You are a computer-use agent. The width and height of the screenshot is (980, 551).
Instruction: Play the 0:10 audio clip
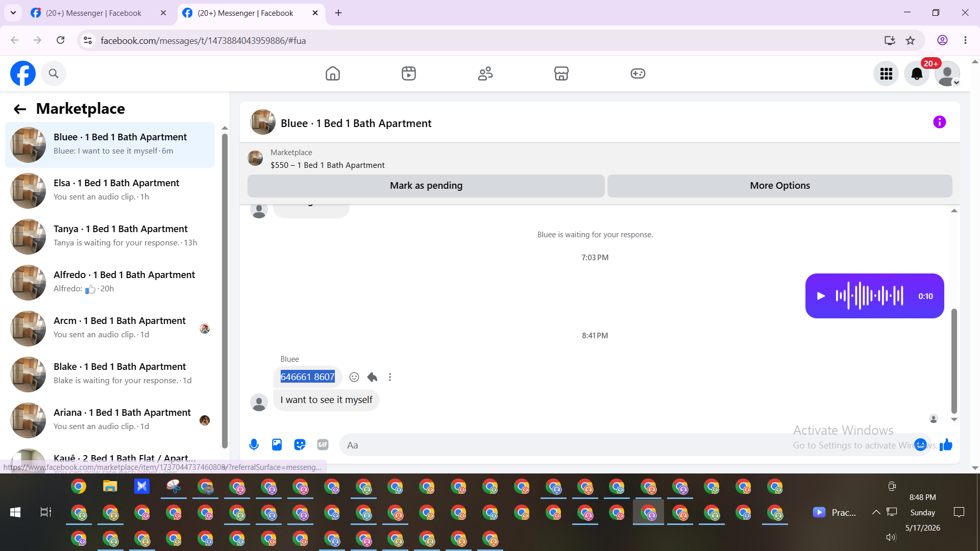(x=821, y=296)
